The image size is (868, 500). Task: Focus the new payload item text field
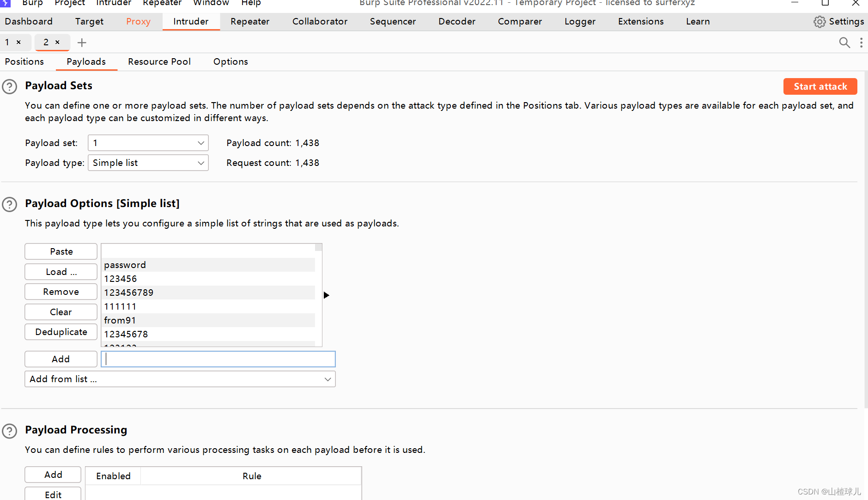[x=218, y=359]
